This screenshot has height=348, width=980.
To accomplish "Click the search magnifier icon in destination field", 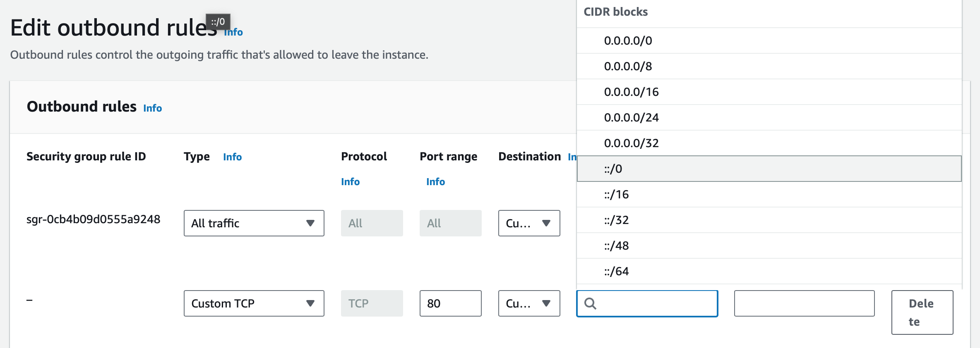I will tap(590, 304).
